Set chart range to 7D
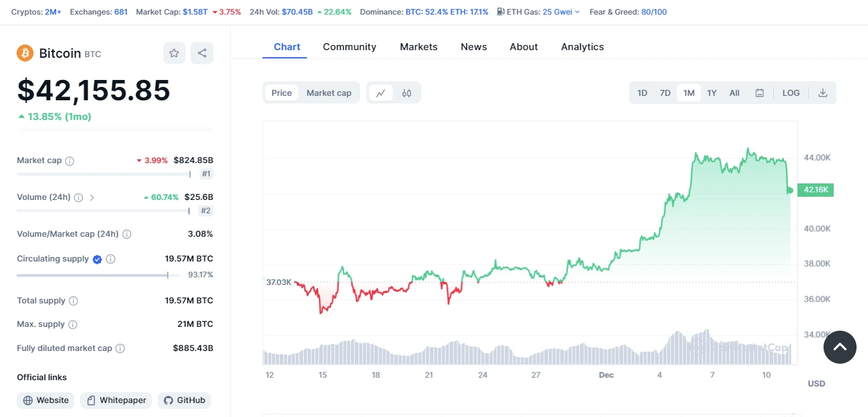 (665, 93)
